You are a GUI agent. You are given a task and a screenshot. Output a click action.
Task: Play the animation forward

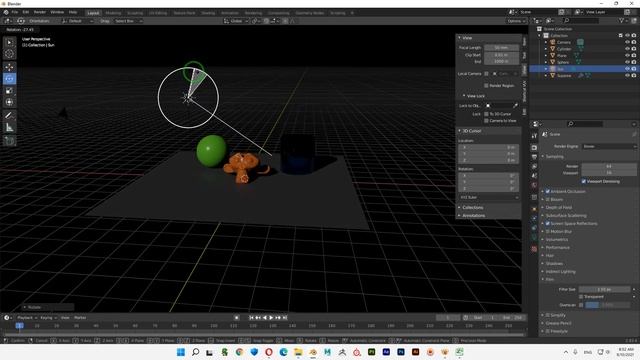pyautogui.click(x=271, y=318)
